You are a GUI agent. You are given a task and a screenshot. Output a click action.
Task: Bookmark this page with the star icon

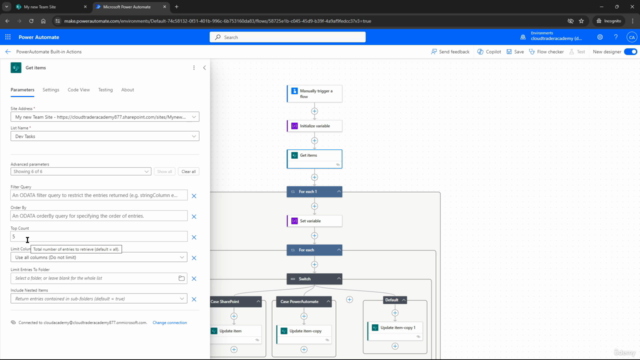click(x=582, y=21)
